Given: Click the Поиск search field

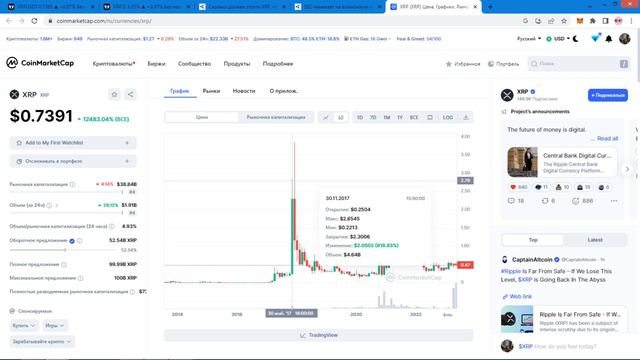Looking at the screenshot, I should point(579,64).
